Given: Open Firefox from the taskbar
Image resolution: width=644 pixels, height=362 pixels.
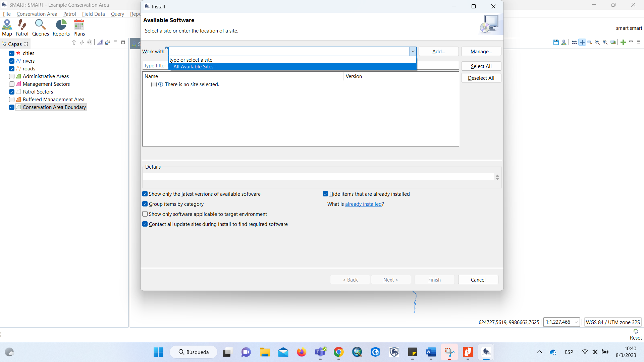Looking at the screenshot, I should 302,352.
